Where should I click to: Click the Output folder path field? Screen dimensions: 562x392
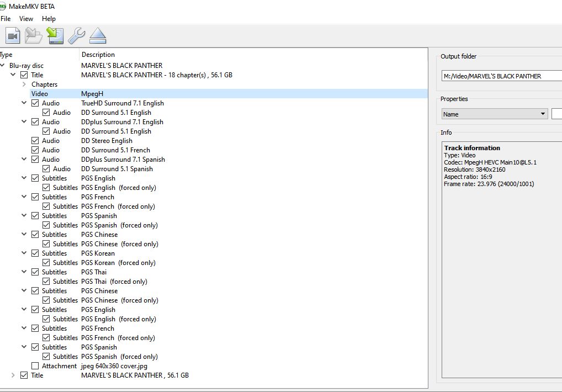(502, 76)
